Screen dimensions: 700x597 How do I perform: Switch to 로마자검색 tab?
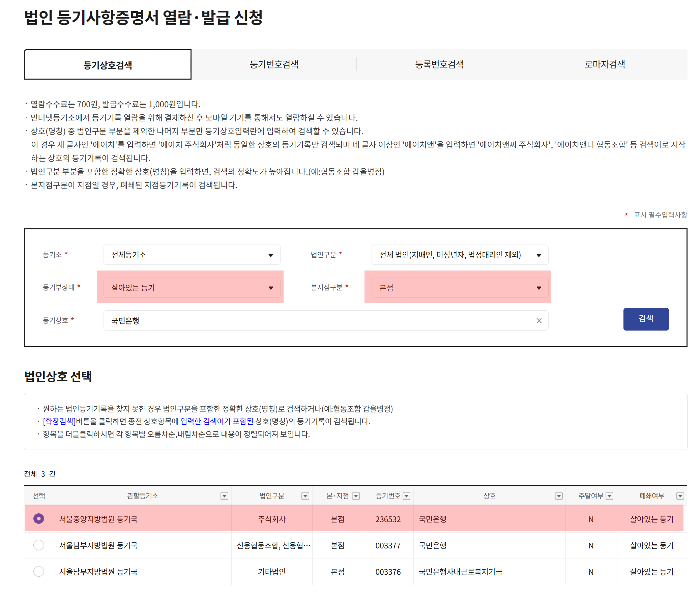tap(605, 64)
